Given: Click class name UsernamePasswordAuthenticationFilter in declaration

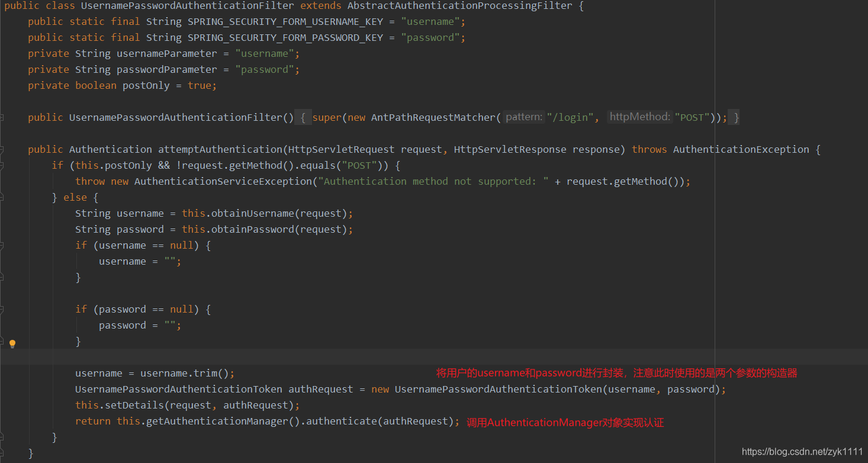Looking at the screenshot, I should coord(187,5).
